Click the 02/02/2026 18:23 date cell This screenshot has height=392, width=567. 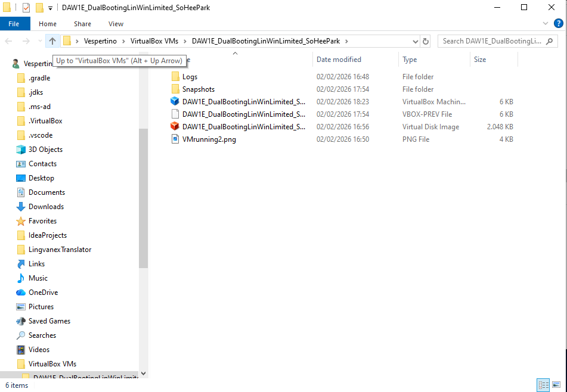coord(343,101)
